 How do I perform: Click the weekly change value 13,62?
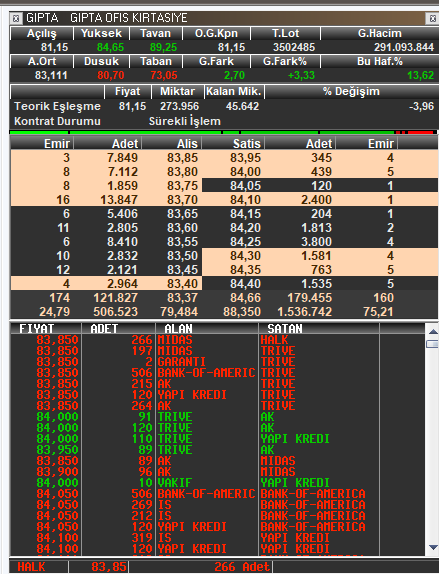(x=421, y=75)
